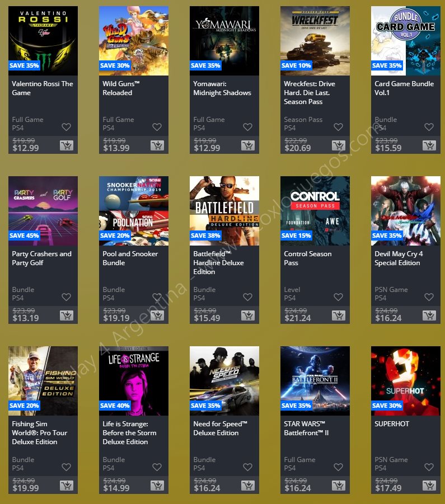
Task: Add Valentino Rossi The Game to cart
Action: click(67, 145)
